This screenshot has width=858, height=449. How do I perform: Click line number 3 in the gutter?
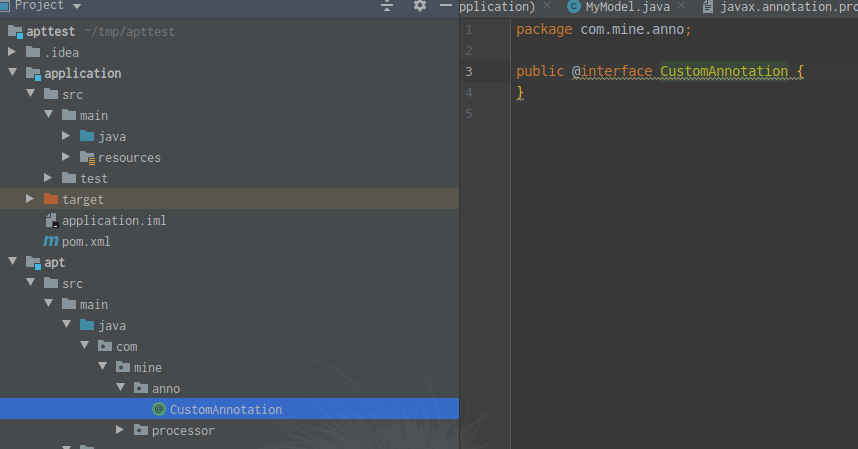point(469,72)
